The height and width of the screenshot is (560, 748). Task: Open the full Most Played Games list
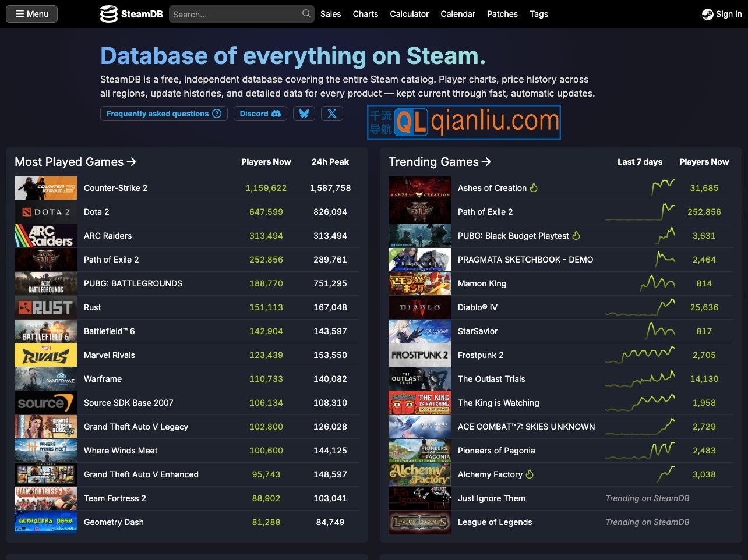pyautogui.click(x=75, y=162)
